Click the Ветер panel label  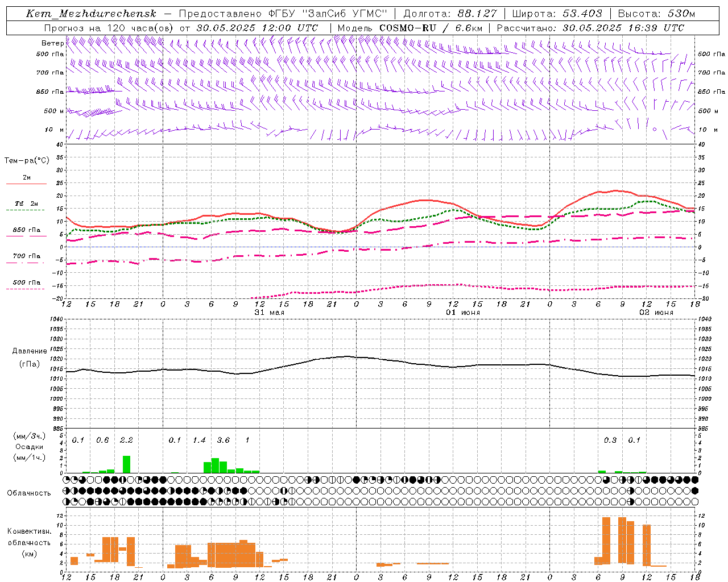click(53, 43)
